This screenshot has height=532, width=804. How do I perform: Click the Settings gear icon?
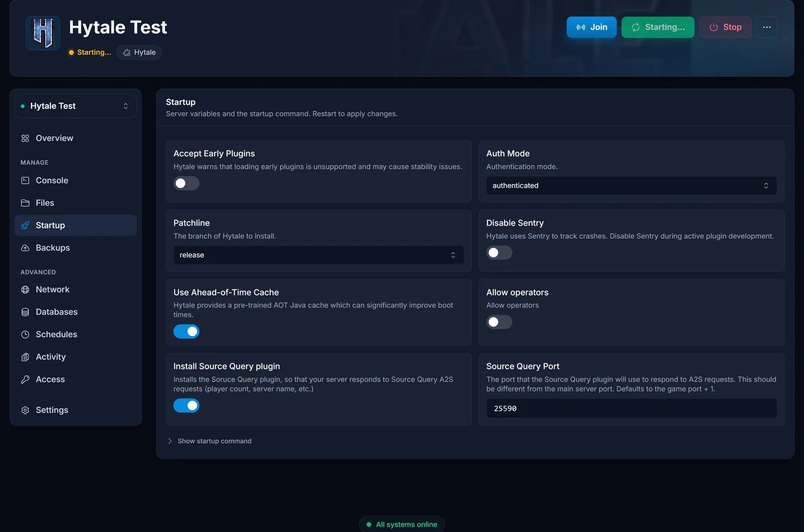(25, 410)
